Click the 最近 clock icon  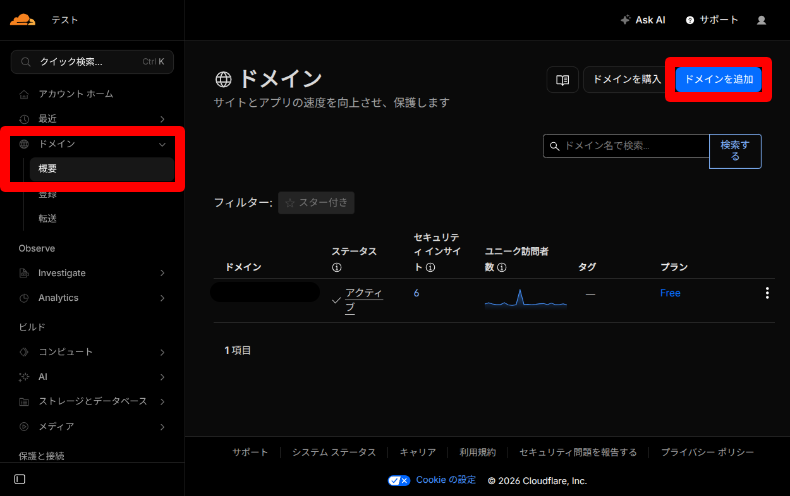tap(24, 119)
